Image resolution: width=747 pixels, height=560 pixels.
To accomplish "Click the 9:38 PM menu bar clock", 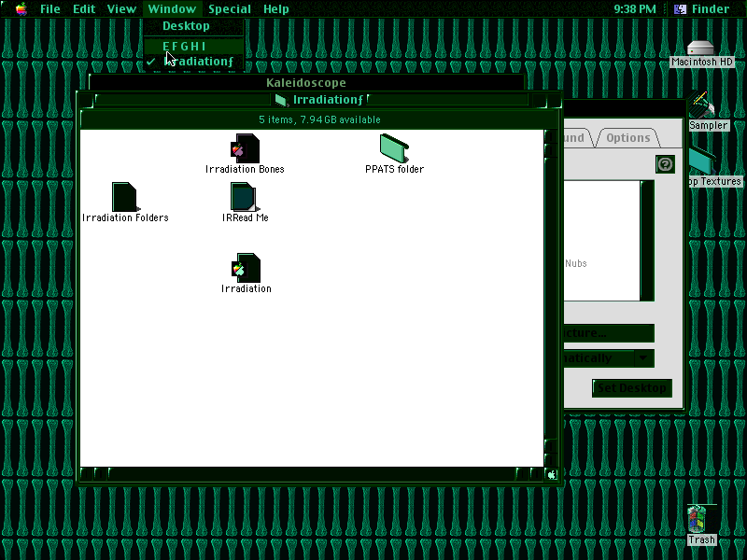I will pyautogui.click(x=635, y=9).
